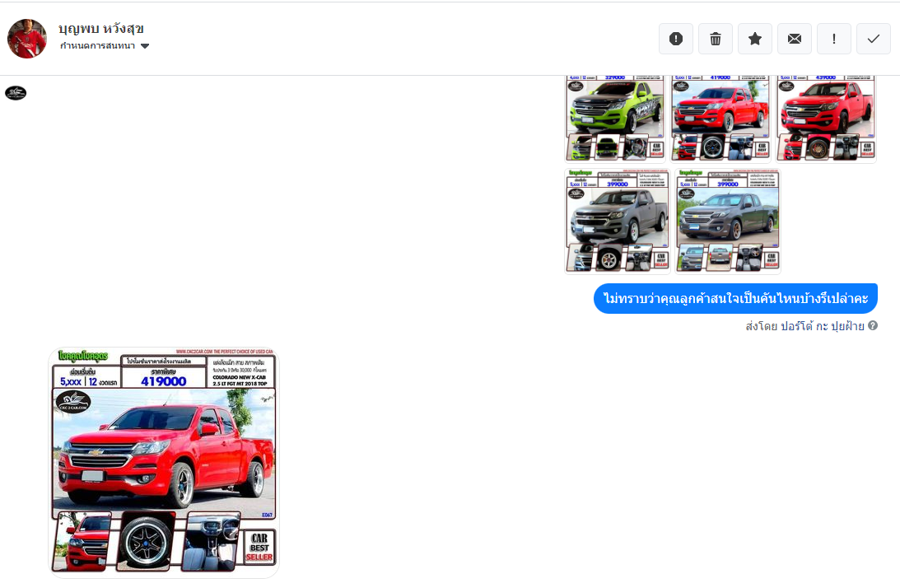Open sent red truck thumbnail priced 419000
This screenshot has width=900, height=588.
[721, 119]
